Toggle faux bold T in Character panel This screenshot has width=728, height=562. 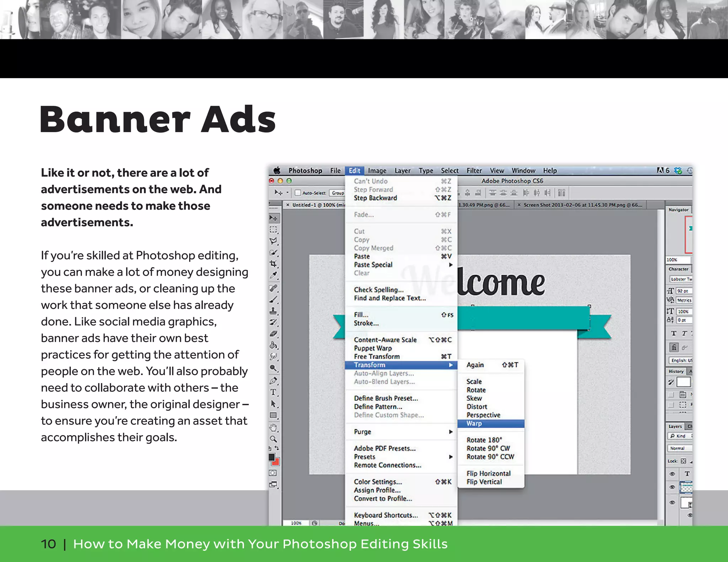[x=674, y=333]
